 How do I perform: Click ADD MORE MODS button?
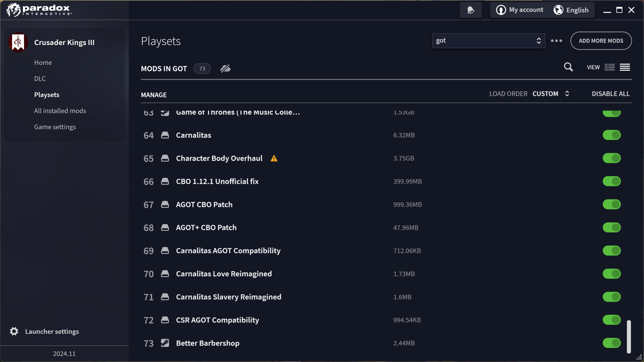(x=601, y=41)
